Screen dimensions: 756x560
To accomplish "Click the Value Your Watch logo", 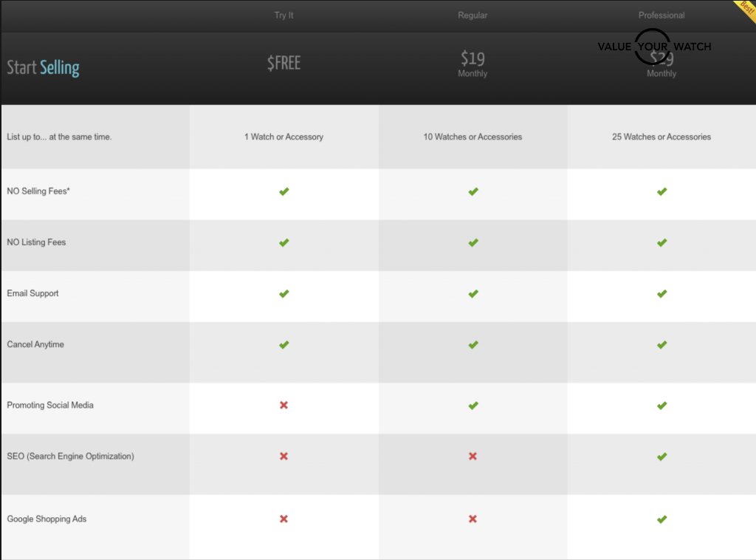I will click(x=654, y=47).
